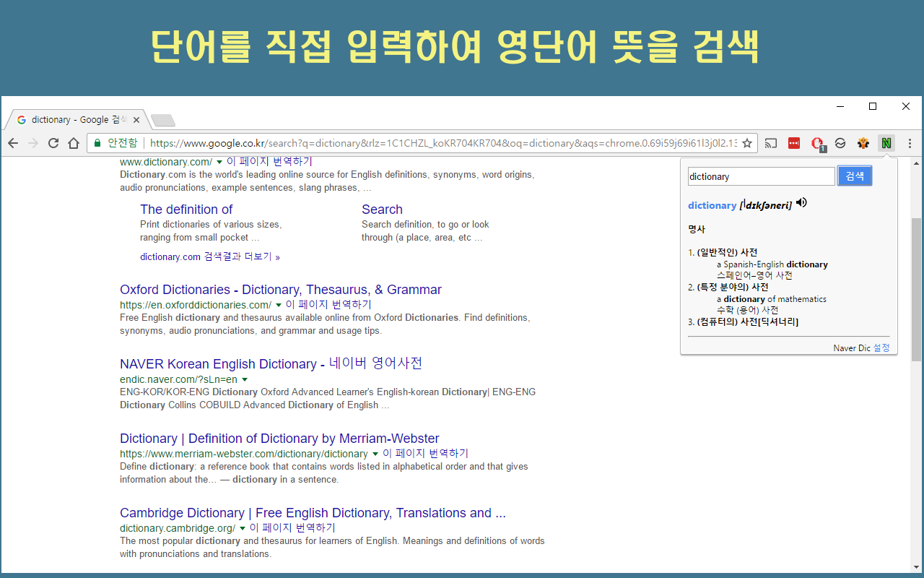Open the home page icon
This screenshot has height=578, width=924.
74,143
